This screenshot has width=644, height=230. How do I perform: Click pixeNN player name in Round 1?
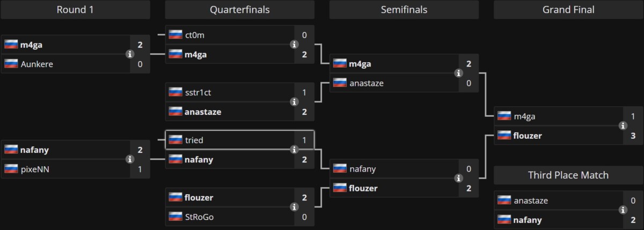(35, 169)
